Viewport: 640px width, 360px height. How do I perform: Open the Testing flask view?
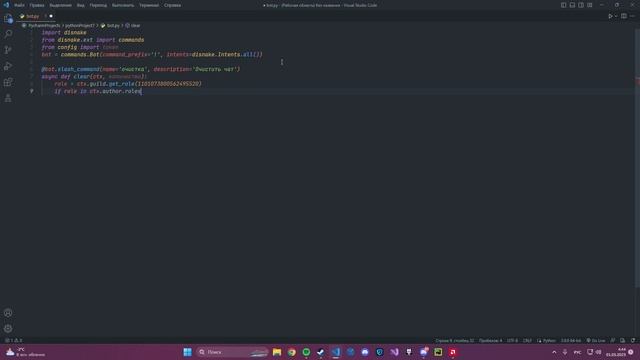(8, 98)
